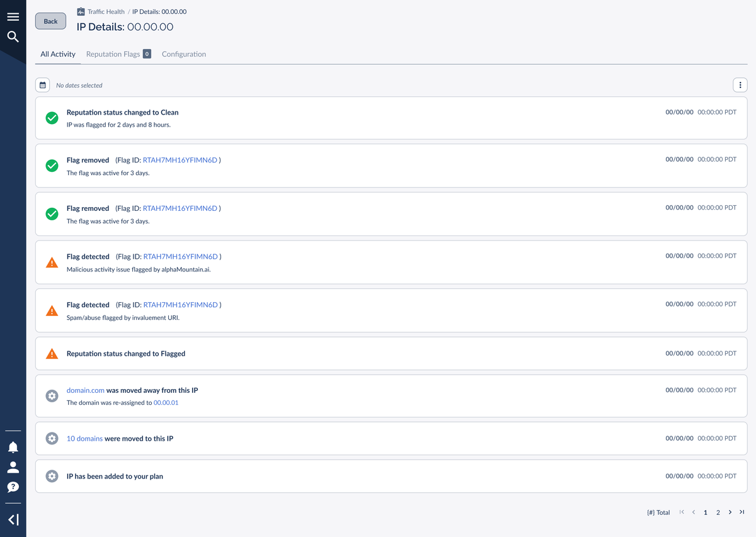
Task: Switch to All Activity tab
Action: pyautogui.click(x=58, y=54)
